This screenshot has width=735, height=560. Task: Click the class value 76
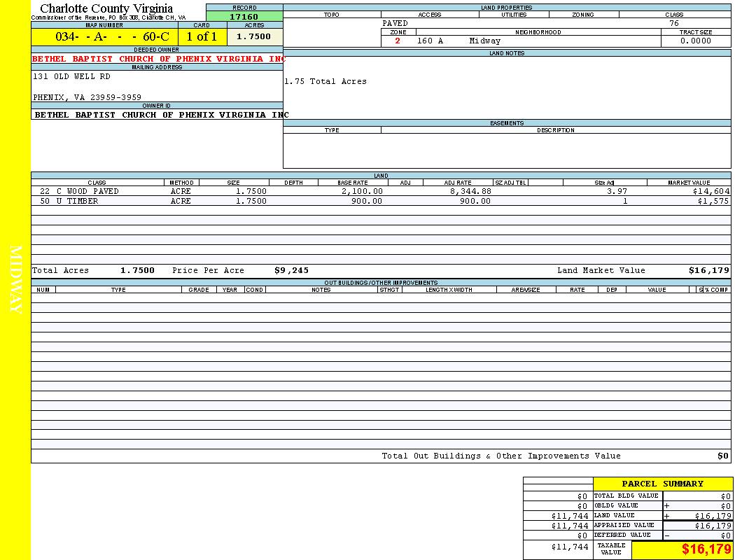[x=673, y=23]
